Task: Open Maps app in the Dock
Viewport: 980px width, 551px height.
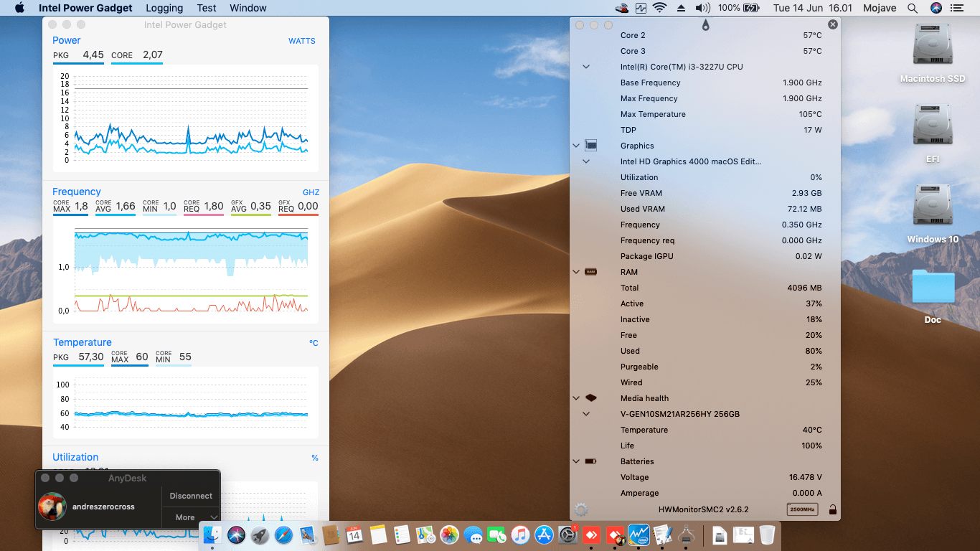Action: tap(425, 534)
